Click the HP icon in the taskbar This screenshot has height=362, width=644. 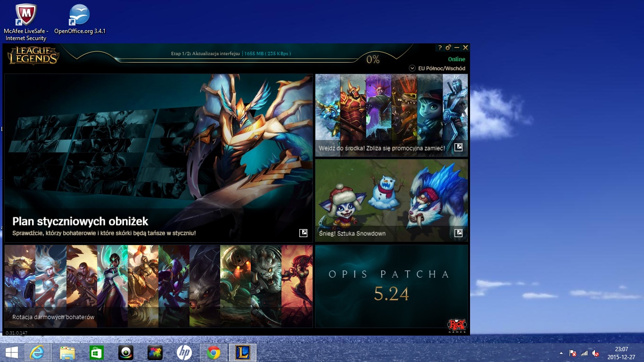click(x=184, y=353)
